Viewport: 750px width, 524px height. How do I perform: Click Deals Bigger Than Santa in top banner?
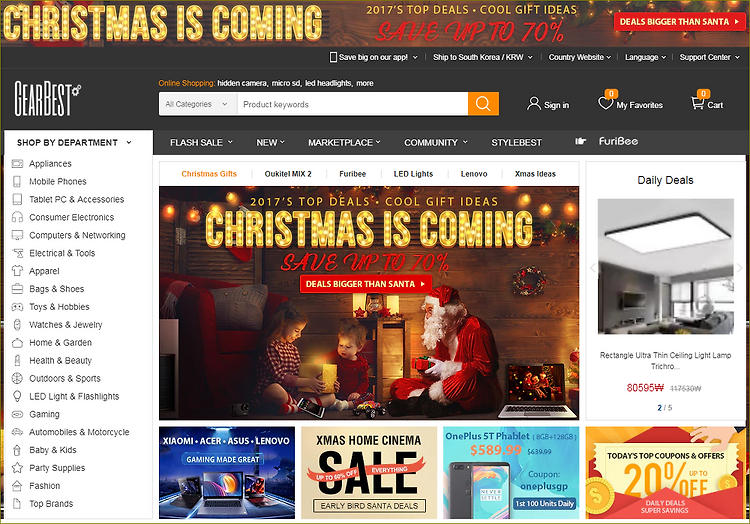pyautogui.click(x=679, y=22)
